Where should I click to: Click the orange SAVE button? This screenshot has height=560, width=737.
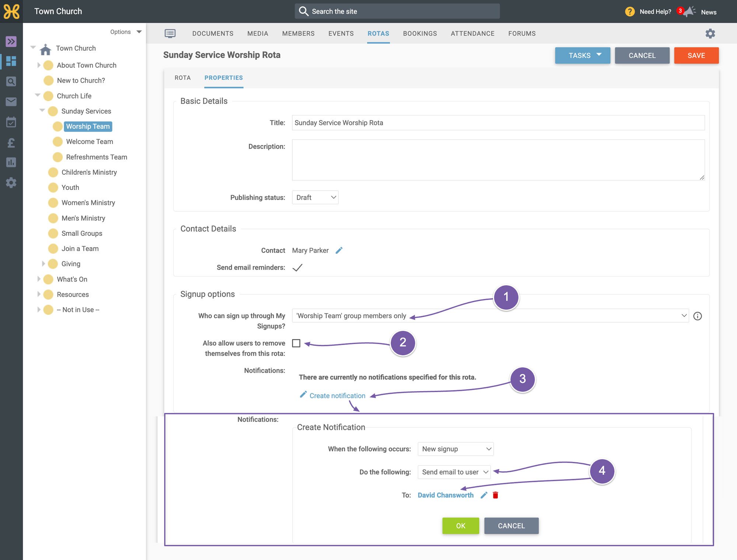pos(696,55)
